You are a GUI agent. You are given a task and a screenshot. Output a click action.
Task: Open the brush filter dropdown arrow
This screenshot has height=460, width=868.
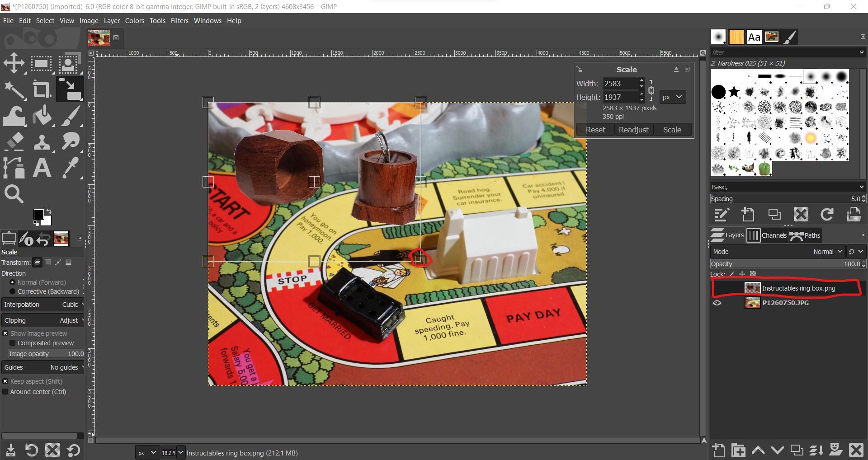click(x=861, y=52)
